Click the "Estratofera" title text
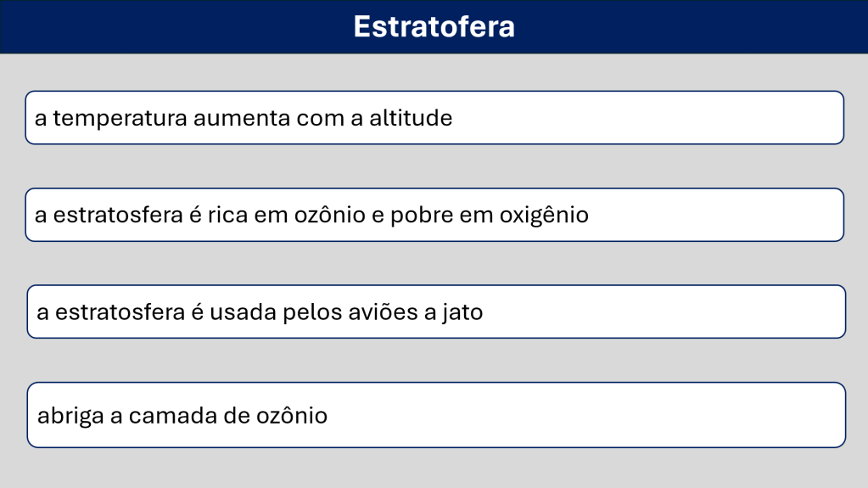The height and width of the screenshot is (488, 868). tap(434, 26)
